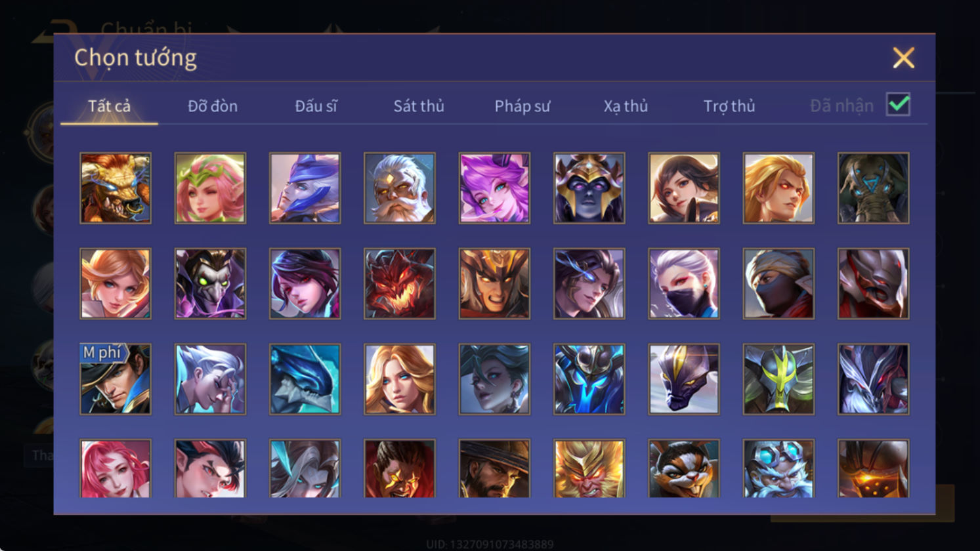Select the elephant-masked hero with blue triangle

[x=874, y=188]
